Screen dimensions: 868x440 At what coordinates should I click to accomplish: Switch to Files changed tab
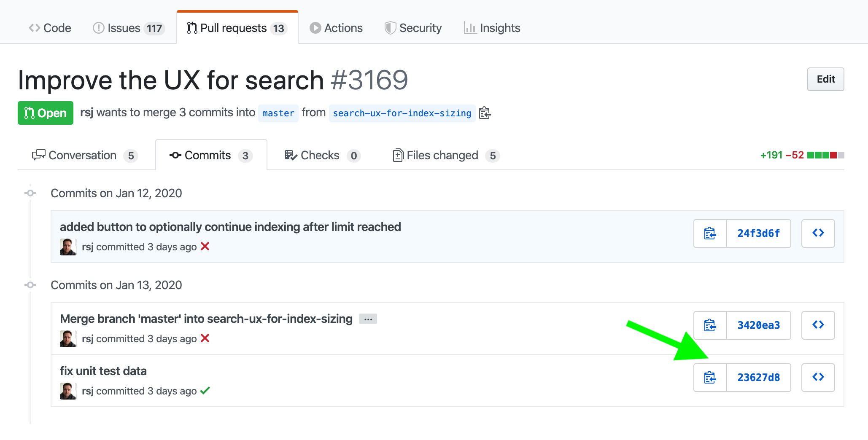[x=446, y=156]
